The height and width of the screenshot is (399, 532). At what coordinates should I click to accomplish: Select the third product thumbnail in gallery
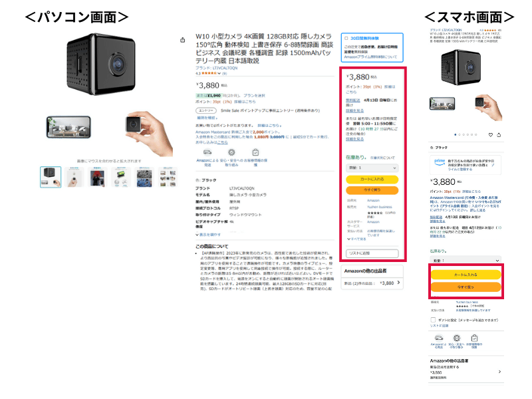97,177
